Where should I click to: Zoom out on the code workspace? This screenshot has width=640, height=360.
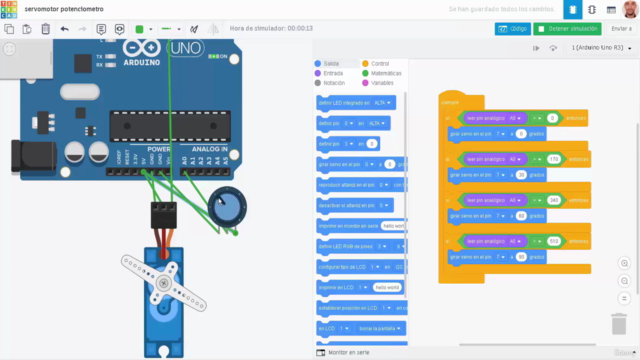(624, 281)
